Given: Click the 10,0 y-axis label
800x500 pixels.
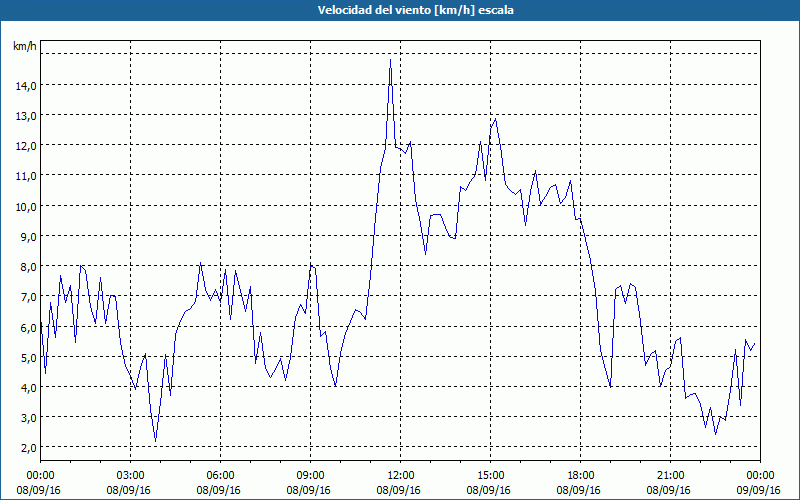Looking at the screenshot, I should pos(27,207).
